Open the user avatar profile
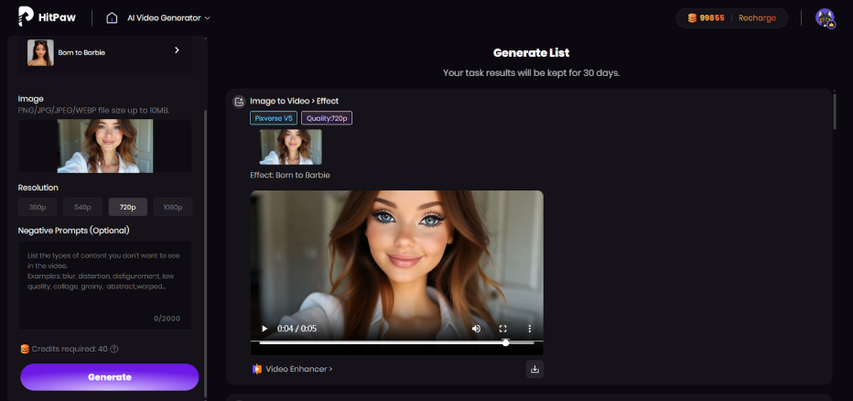Image resolution: width=853 pixels, height=401 pixels. (825, 18)
